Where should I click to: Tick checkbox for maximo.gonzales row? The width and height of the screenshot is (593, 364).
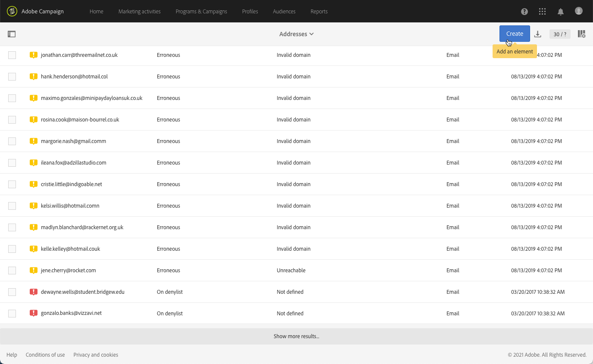tap(12, 98)
